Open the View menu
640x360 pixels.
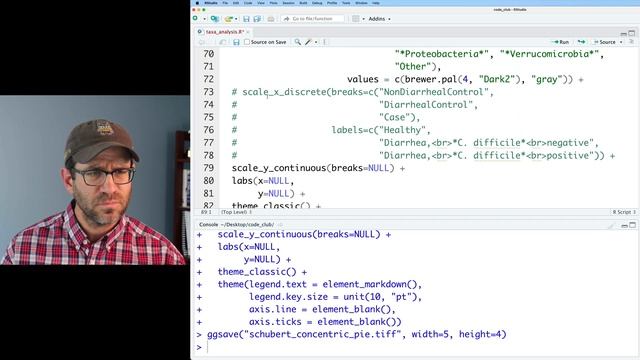pos(261,3)
